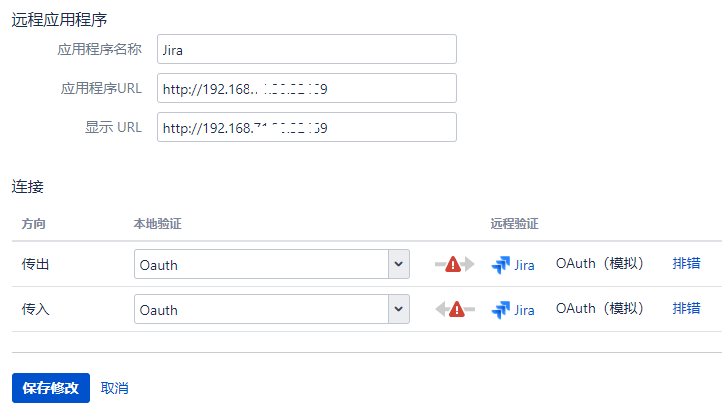The image size is (722, 417).
Task: Click the 方向 column header
Action: (x=34, y=222)
